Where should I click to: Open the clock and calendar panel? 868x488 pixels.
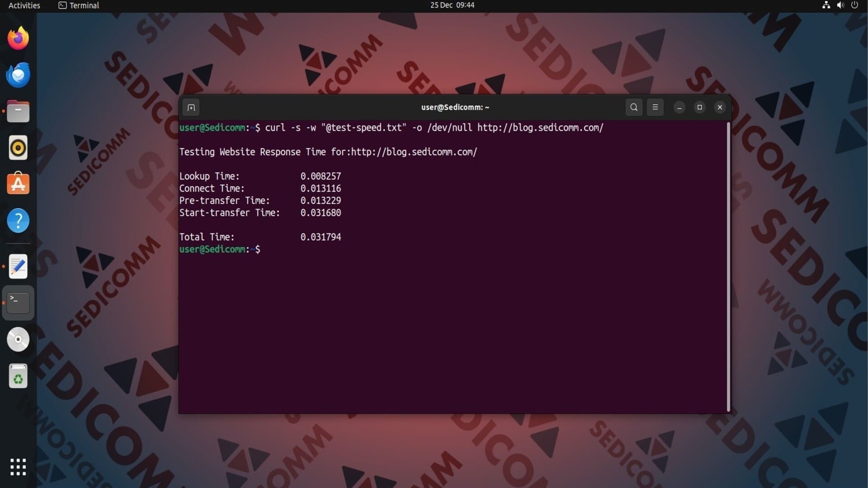click(452, 5)
